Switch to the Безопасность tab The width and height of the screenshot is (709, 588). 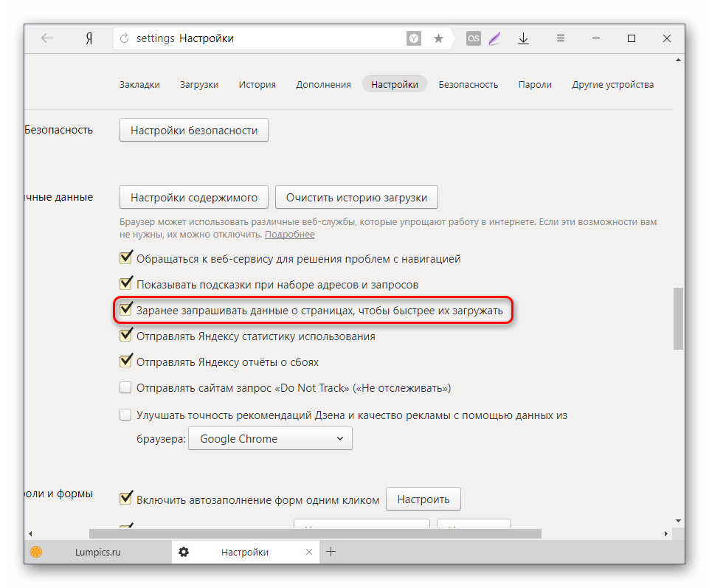pyautogui.click(x=468, y=85)
